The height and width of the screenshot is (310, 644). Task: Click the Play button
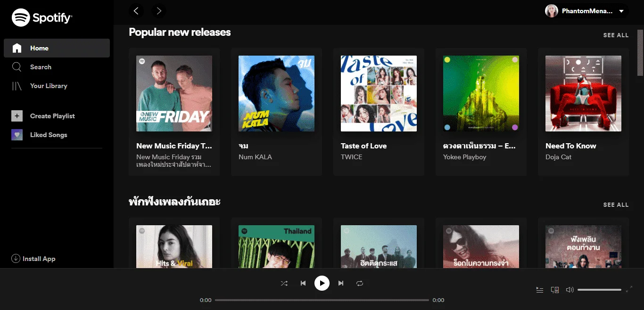(322, 283)
